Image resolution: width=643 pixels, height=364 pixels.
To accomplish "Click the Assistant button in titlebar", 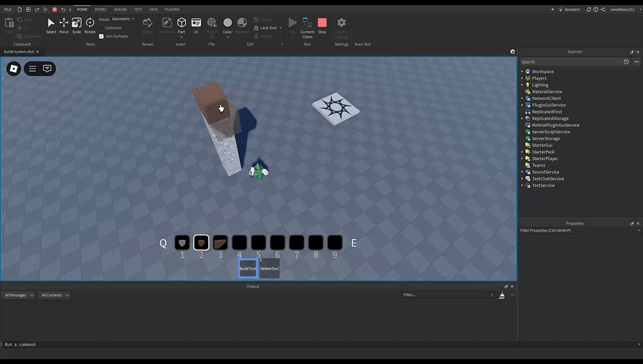I will tap(570, 9).
